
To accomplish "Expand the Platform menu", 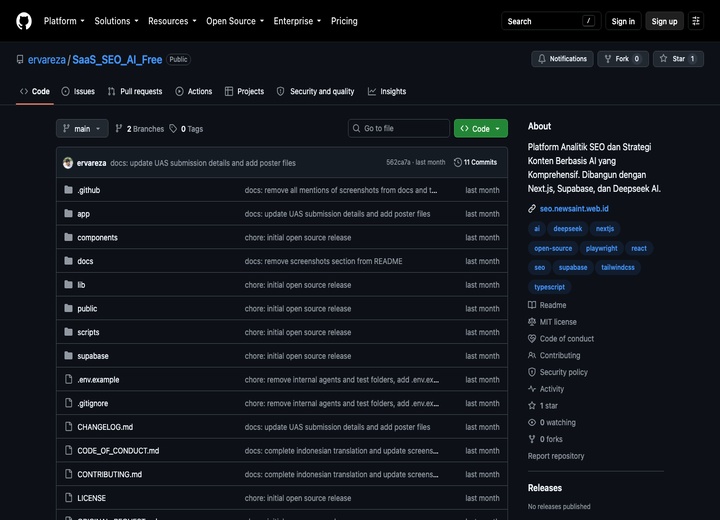I will (64, 21).
